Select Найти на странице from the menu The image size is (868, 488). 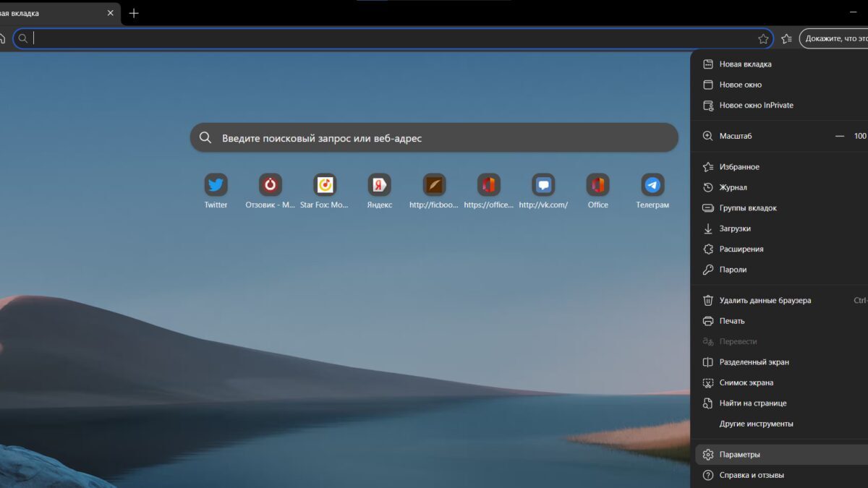pyautogui.click(x=780, y=403)
